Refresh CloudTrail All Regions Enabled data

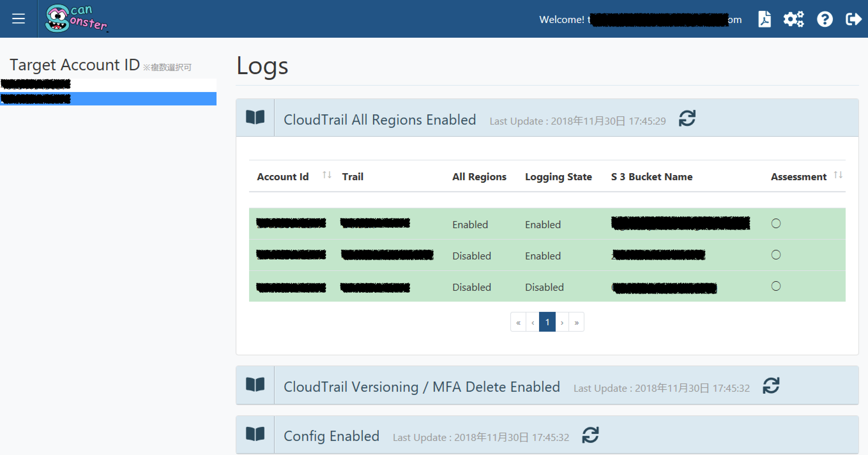pyautogui.click(x=687, y=119)
